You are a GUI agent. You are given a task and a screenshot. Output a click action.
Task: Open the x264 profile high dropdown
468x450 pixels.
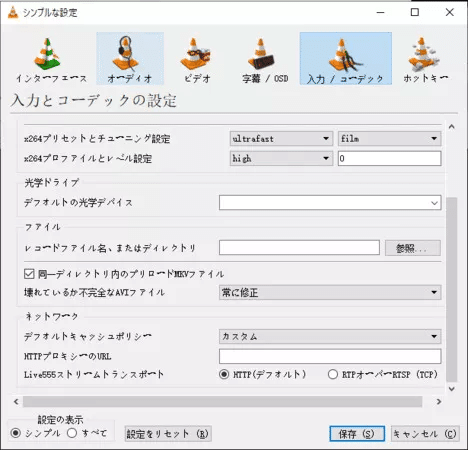tap(281, 158)
